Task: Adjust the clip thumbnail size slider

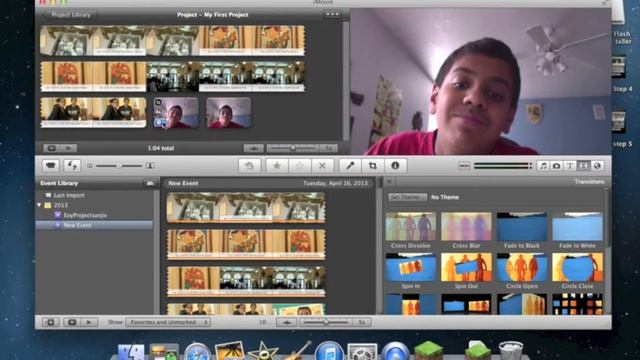Action: pos(119,166)
